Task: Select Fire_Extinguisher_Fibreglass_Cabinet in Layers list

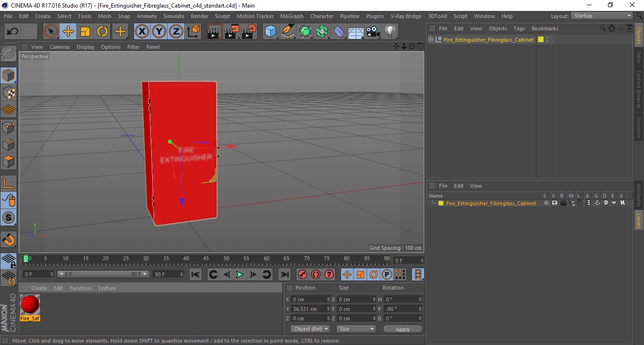Action: point(491,203)
